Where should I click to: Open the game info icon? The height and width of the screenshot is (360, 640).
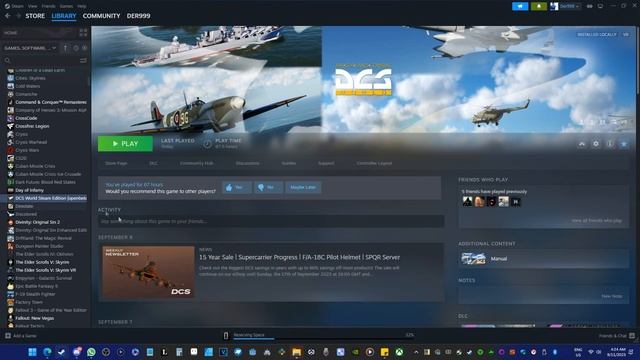coord(610,144)
